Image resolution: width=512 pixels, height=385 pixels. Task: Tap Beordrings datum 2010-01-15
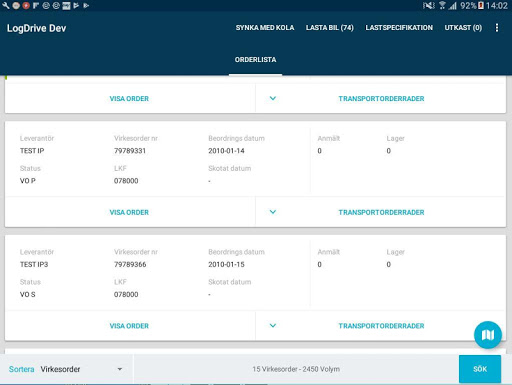(x=226, y=264)
